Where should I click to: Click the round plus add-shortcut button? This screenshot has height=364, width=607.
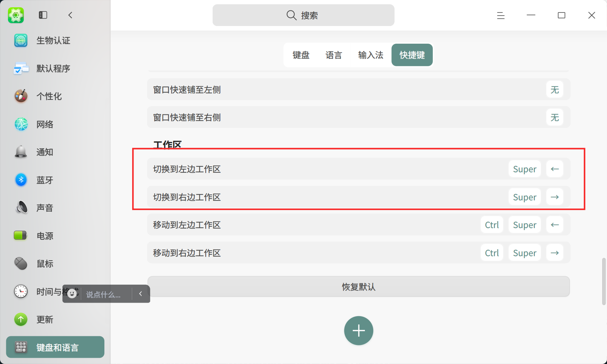(x=359, y=331)
